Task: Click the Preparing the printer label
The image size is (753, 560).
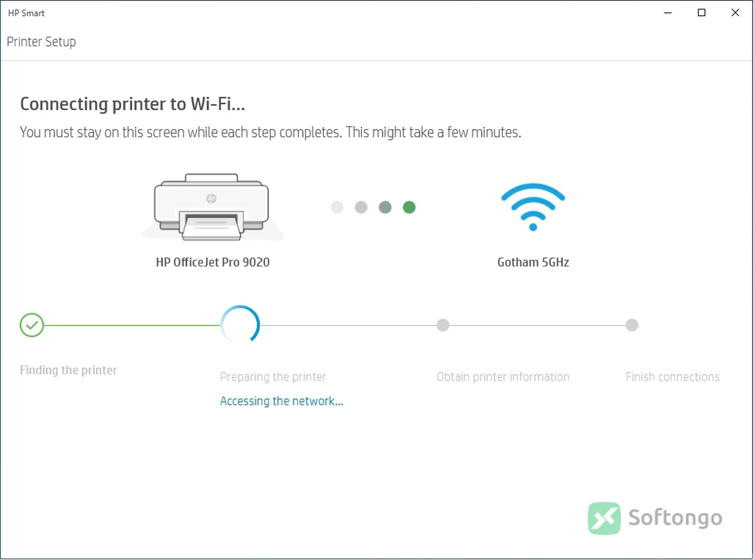Action: coord(273,377)
